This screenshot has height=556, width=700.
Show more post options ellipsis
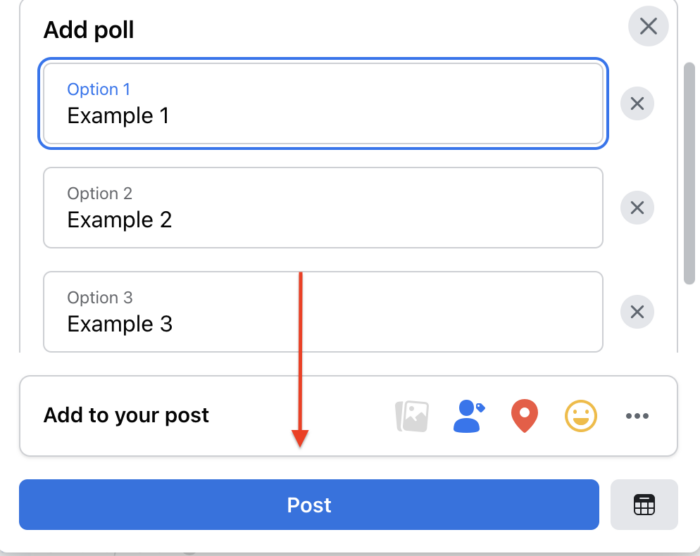[x=637, y=416]
